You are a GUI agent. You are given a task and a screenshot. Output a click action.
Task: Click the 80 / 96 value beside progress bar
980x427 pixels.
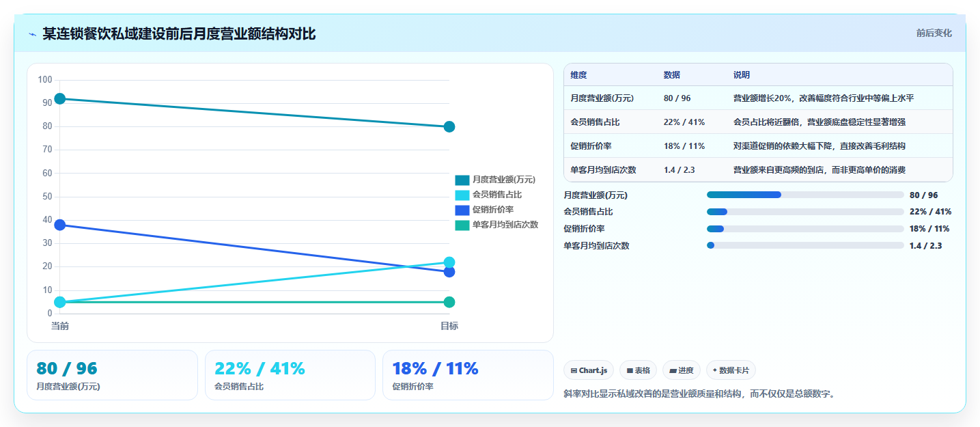(x=923, y=195)
